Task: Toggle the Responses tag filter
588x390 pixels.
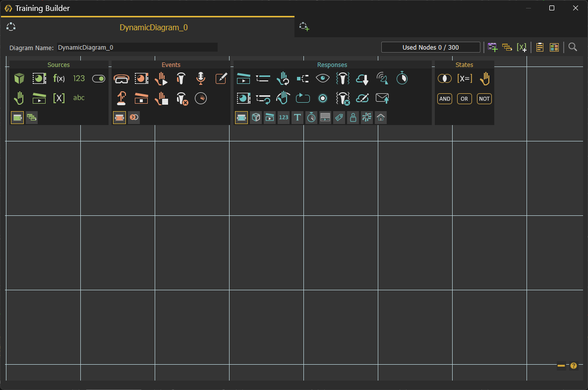Action: coord(339,118)
